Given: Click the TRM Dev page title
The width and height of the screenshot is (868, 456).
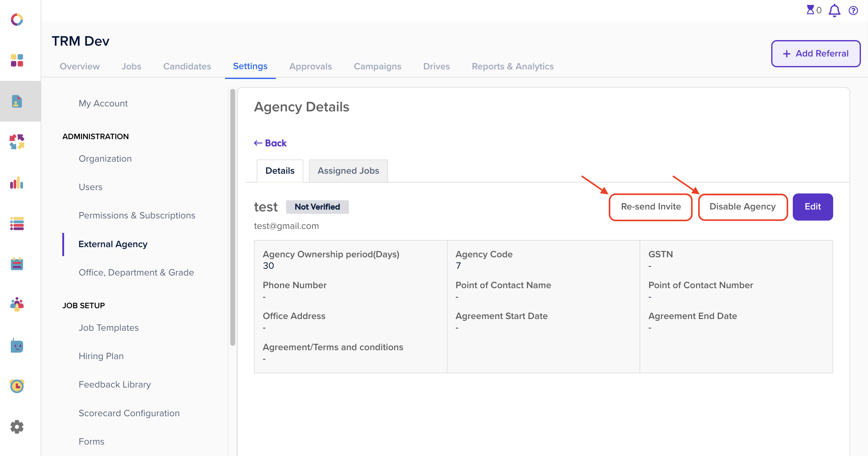Looking at the screenshot, I should pyautogui.click(x=80, y=41).
